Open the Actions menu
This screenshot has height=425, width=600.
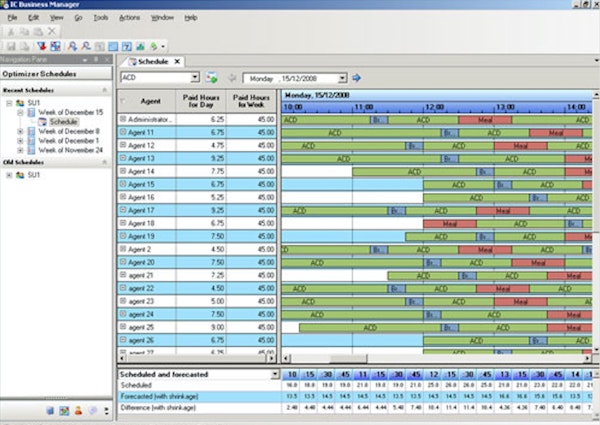[x=129, y=18]
